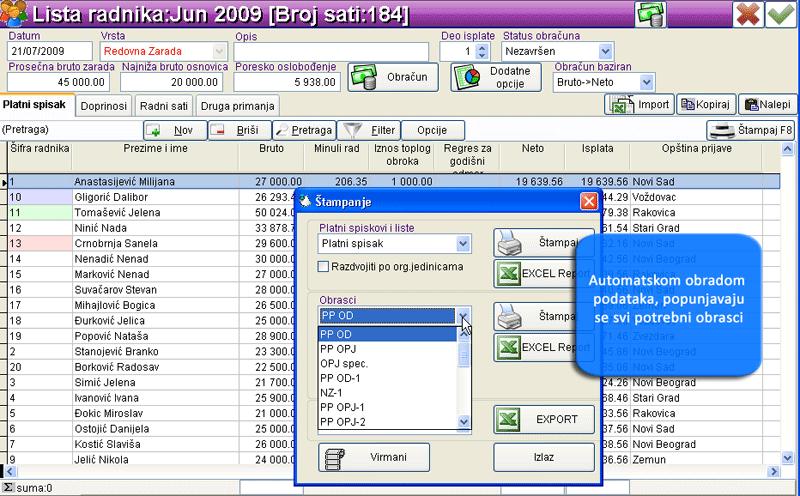Click the Virmani button in dialog
Image resolution: width=800 pixels, height=496 pixels.
pos(374,458)
